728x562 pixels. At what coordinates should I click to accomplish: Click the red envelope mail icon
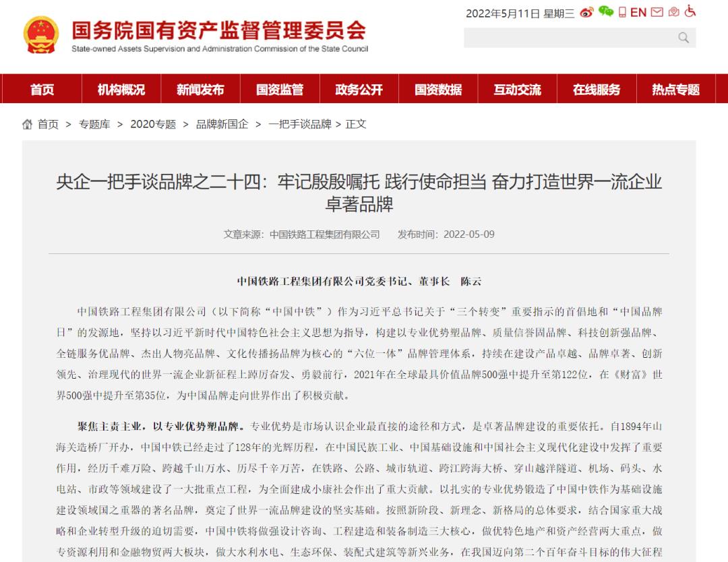657,12
